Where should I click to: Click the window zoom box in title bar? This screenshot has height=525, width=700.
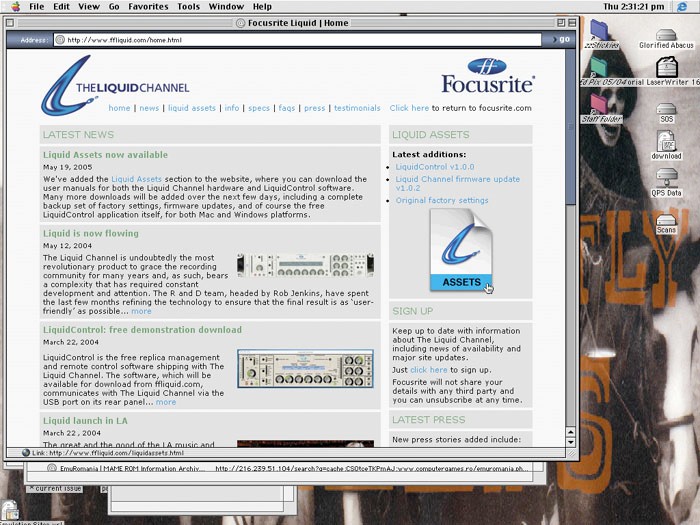click(x=561, y=22)
